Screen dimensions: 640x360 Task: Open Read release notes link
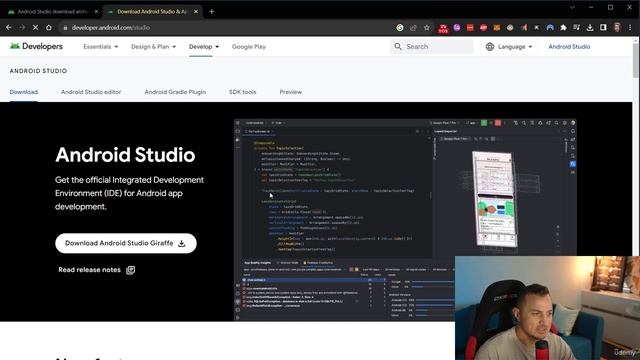(96, 270)
